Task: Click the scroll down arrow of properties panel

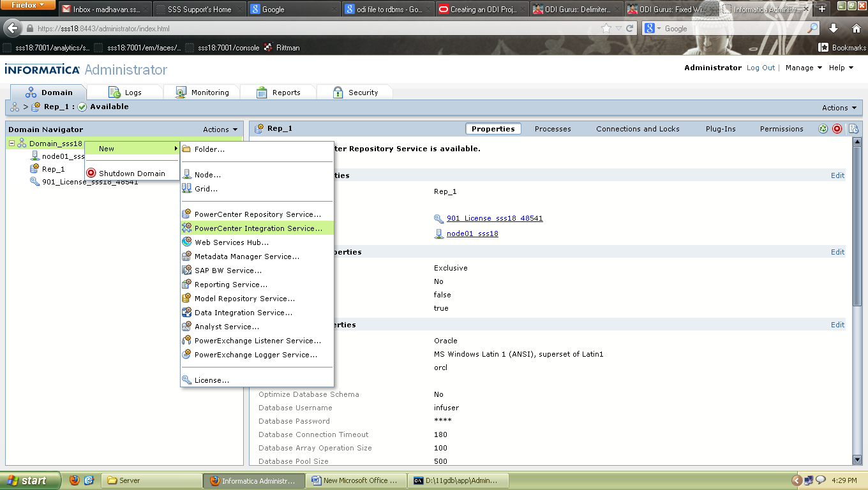Action: (x=857, y=459)
